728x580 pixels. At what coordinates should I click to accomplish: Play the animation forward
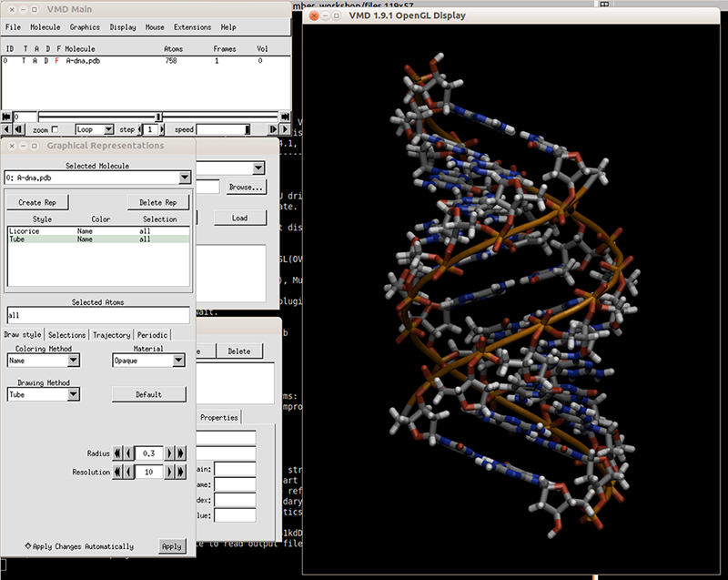[285, 130]
